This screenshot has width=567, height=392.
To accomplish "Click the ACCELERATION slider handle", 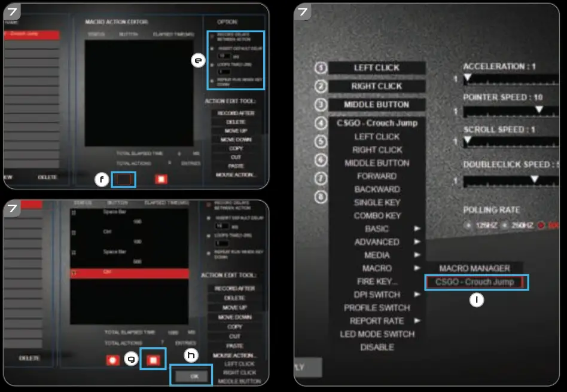I will pyautogui.click(x=468, y=77).
